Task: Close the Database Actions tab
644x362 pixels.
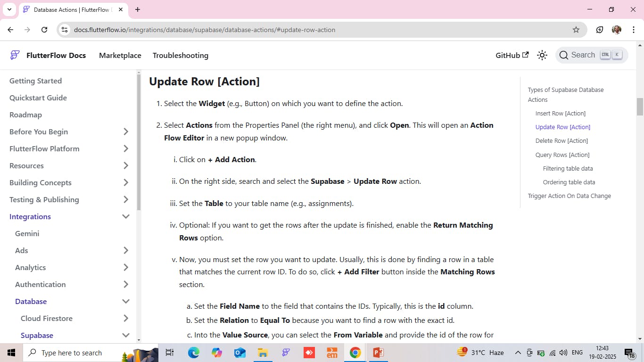Action: (x=120, y=9)
